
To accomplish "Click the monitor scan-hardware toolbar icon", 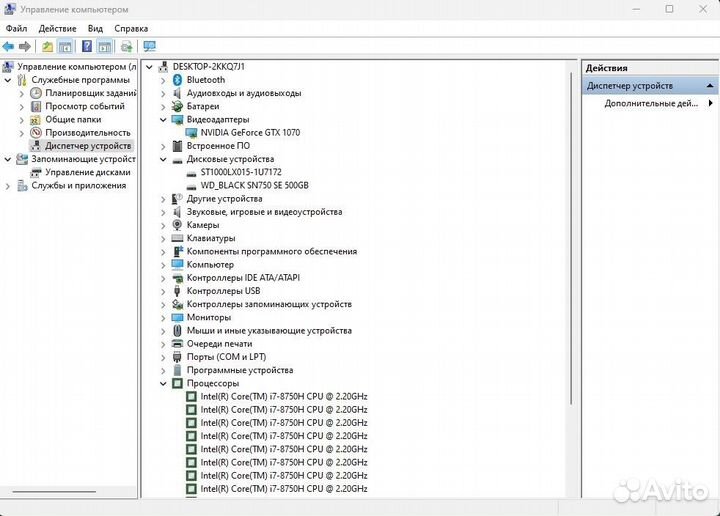I will 150,46.
